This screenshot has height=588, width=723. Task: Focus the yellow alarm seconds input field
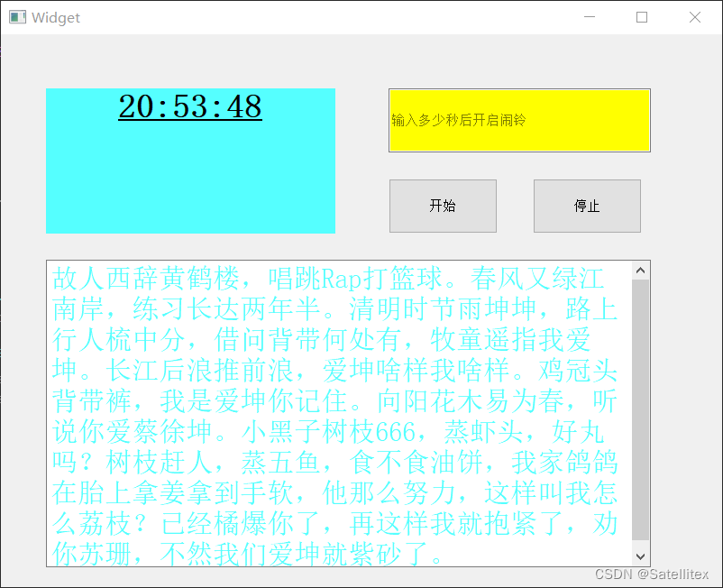pos(519,120)
